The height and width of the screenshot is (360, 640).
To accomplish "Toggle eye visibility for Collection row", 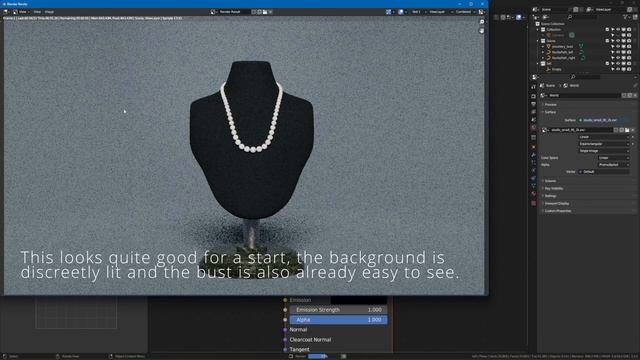I will [618, 29].
